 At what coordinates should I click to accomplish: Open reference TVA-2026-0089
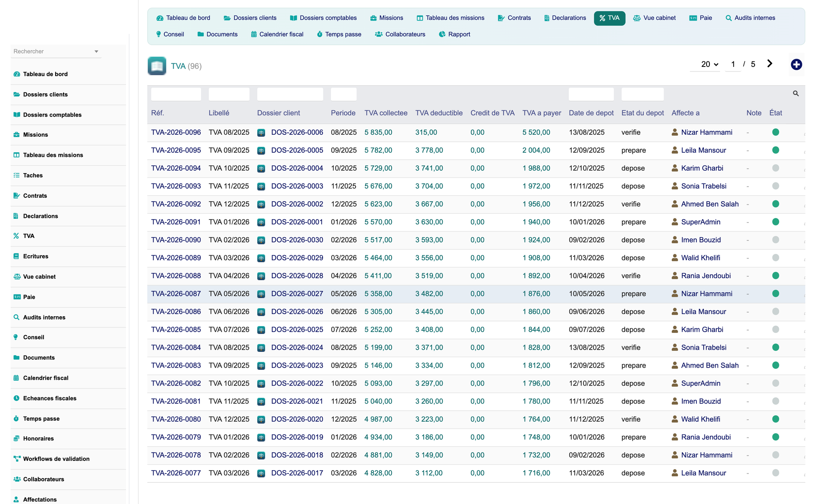click(176, 258)
